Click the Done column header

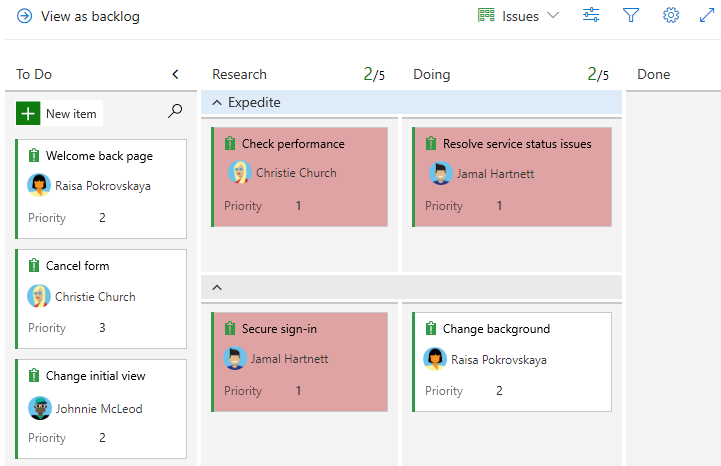[654, 74]
